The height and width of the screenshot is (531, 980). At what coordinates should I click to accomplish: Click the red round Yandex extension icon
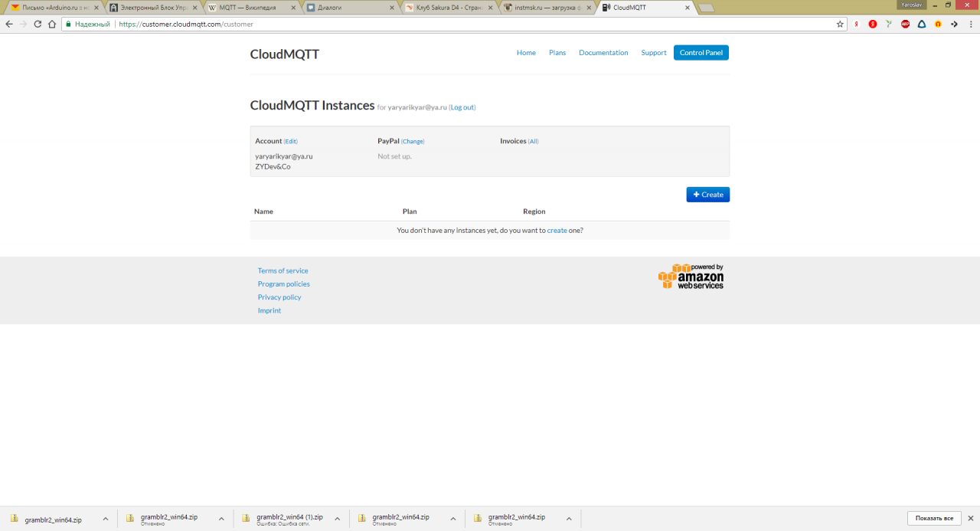click(x=873, y=24)
